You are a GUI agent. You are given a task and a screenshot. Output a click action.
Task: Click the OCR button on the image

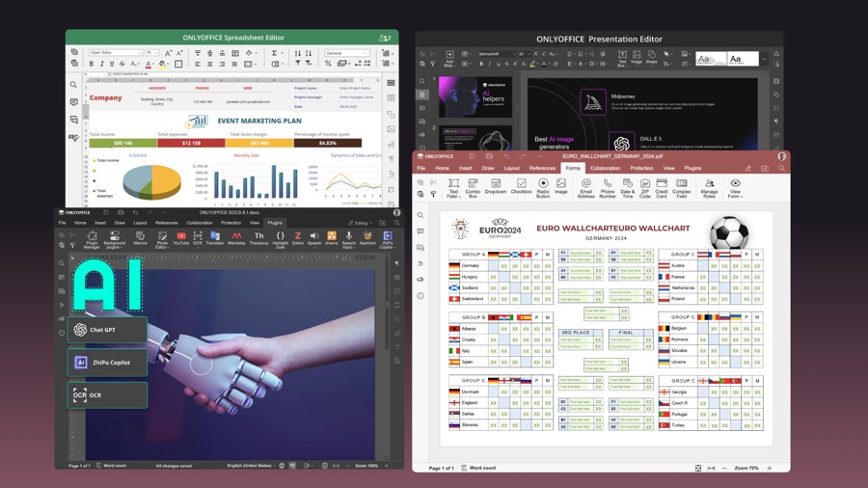tap(107, 395)
